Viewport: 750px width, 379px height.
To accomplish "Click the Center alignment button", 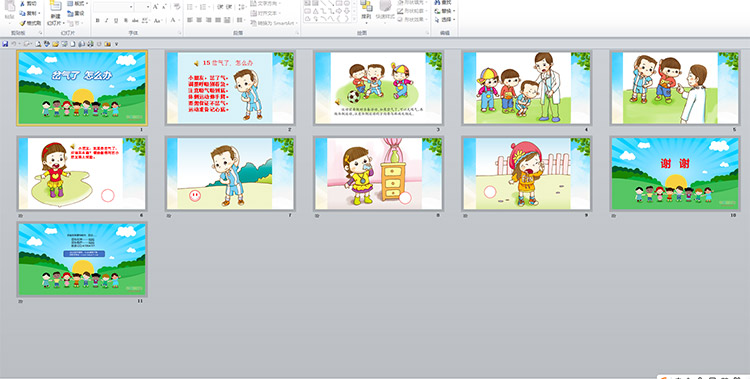I will pyautogui.click(x=199, y=20).
